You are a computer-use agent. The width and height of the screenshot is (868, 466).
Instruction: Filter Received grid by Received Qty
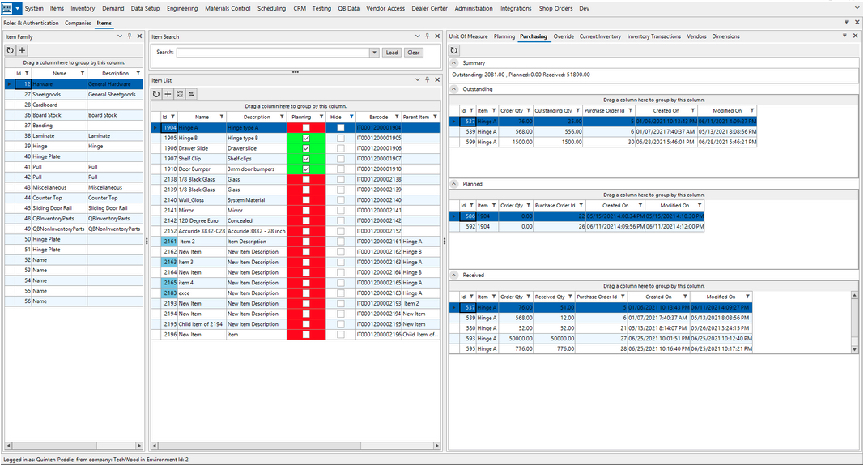pos(570,297)
